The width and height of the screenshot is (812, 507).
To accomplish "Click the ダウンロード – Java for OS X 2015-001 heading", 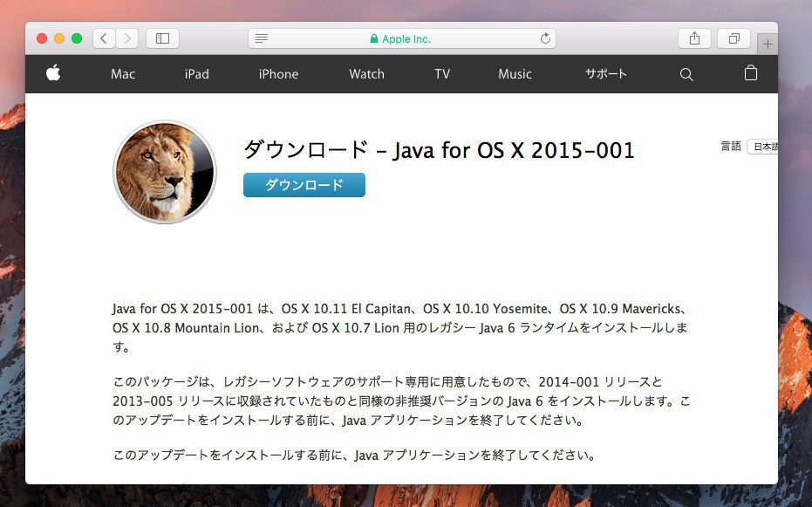I will [439, 150].
